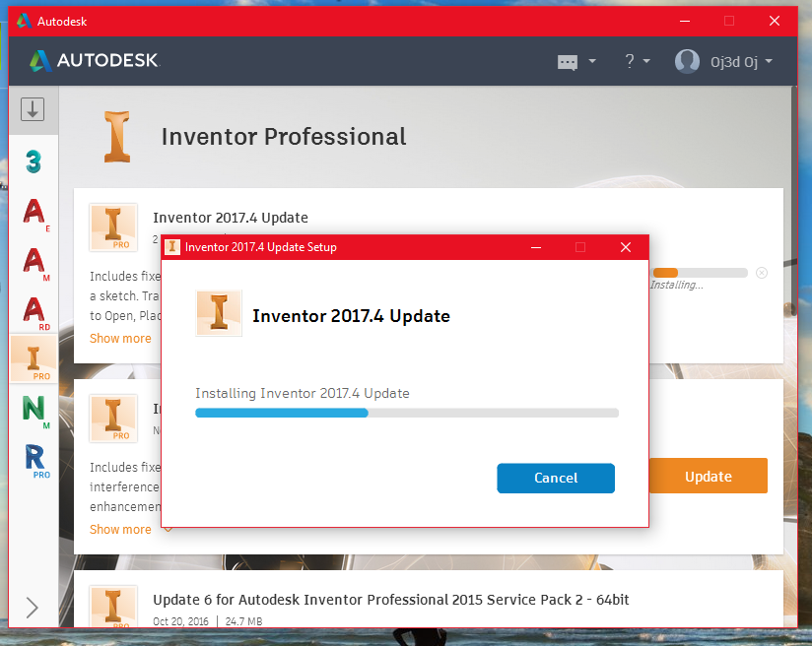Screen dimensions: 812x646
Task: Select the AutoCAD Mechanical icon
Action: 33,264
